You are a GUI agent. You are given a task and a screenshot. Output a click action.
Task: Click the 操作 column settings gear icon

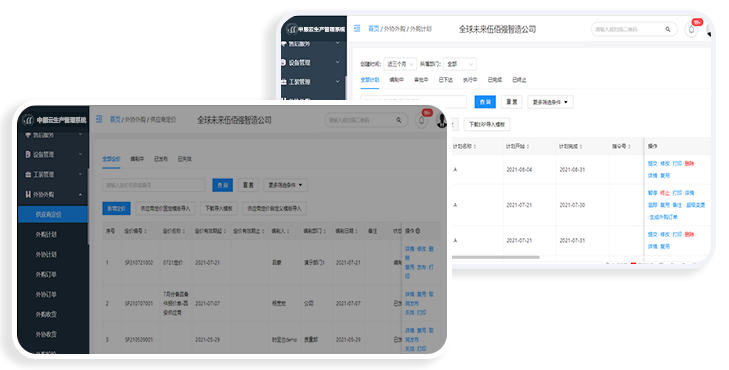[418, 231]
